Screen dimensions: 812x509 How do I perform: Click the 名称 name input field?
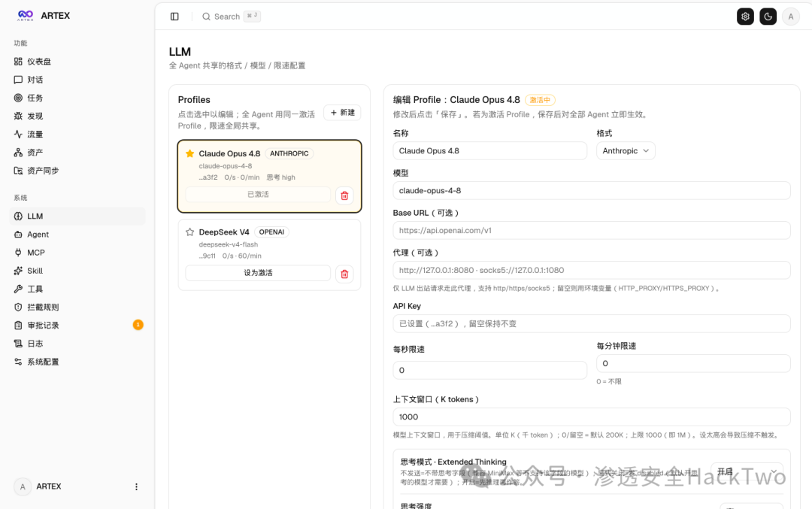click(490, 150)
